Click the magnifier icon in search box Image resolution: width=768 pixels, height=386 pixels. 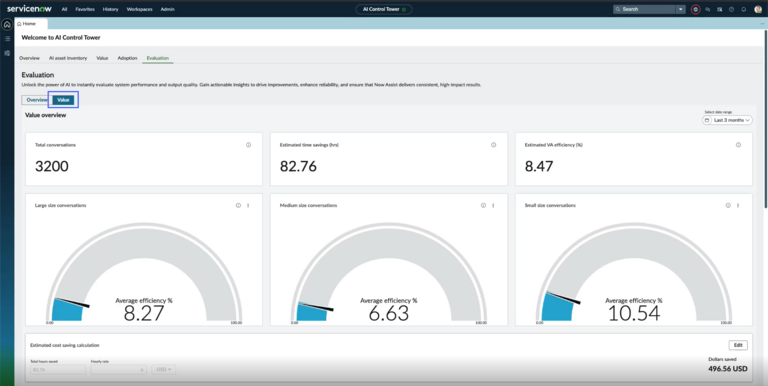(x=618, y=9)
